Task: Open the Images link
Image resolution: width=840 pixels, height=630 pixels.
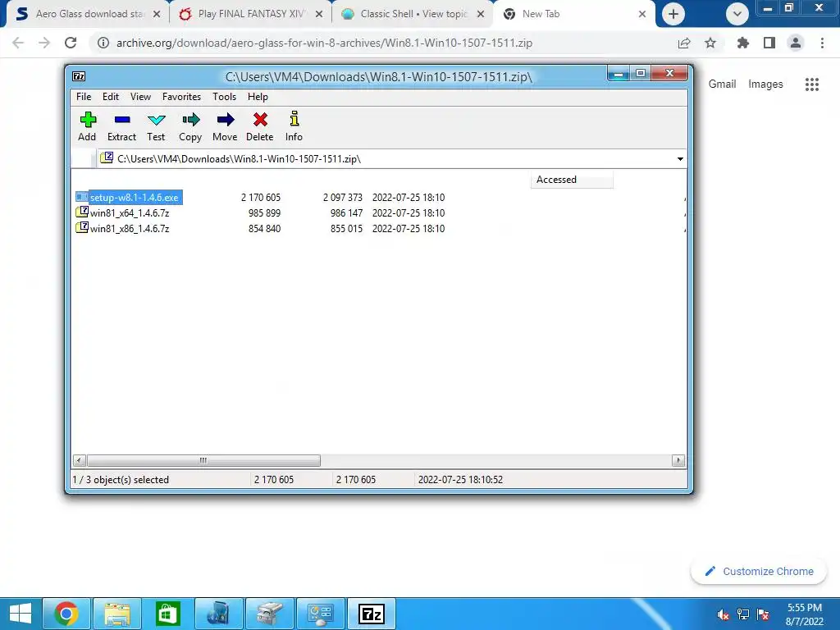Action: coord(765,84)
